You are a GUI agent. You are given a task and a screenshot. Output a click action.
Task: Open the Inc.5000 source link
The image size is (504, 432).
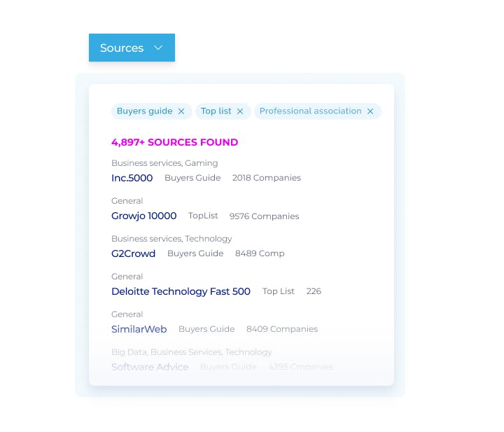pyautogui.click(x=132, y=178)
